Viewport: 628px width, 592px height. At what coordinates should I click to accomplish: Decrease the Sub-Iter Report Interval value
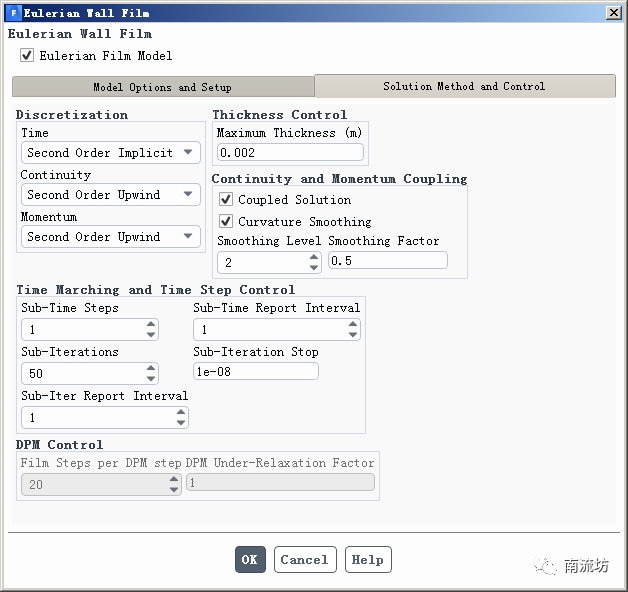(181, 423)
